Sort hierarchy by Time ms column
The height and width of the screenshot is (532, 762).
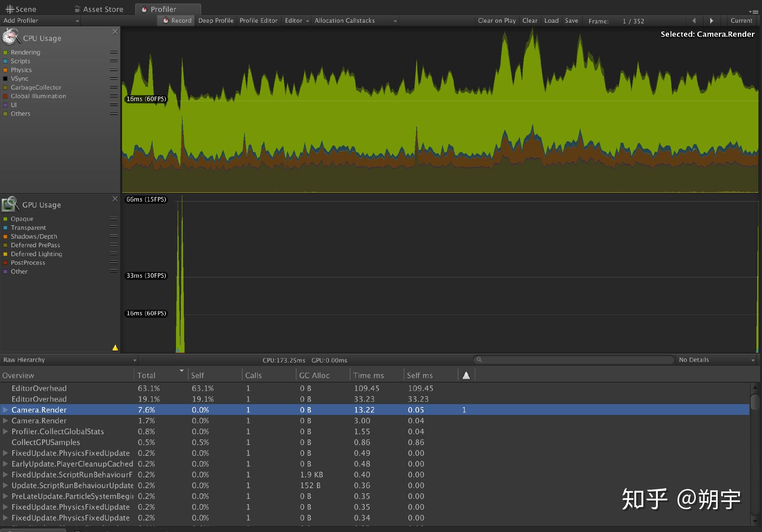(377, 375)
